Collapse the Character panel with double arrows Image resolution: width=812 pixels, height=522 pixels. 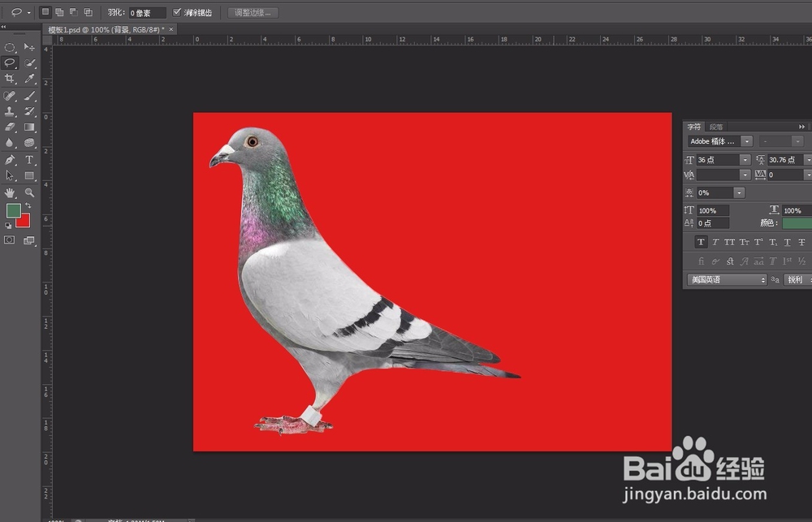coord(801,127)
